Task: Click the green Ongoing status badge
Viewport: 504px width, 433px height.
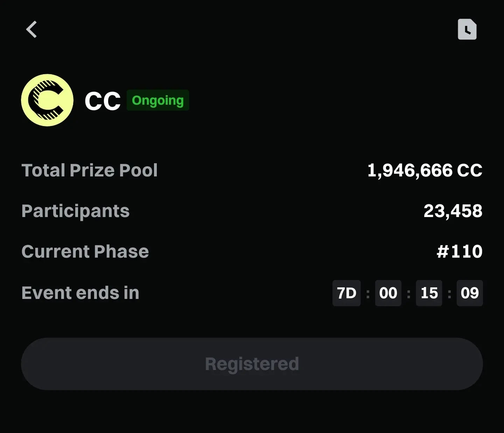Action: 157,100
